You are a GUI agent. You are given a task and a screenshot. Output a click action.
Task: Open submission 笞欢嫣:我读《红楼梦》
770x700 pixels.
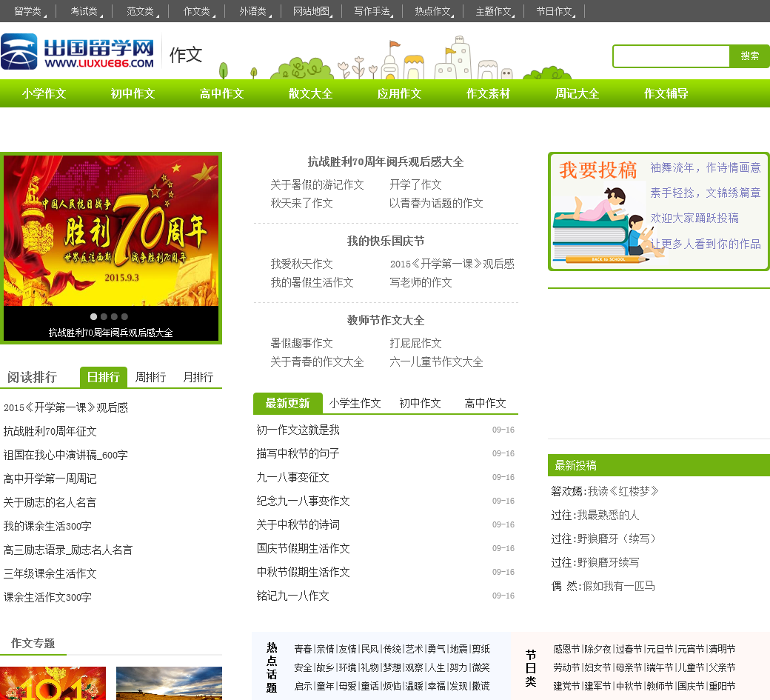coord(604,490)
